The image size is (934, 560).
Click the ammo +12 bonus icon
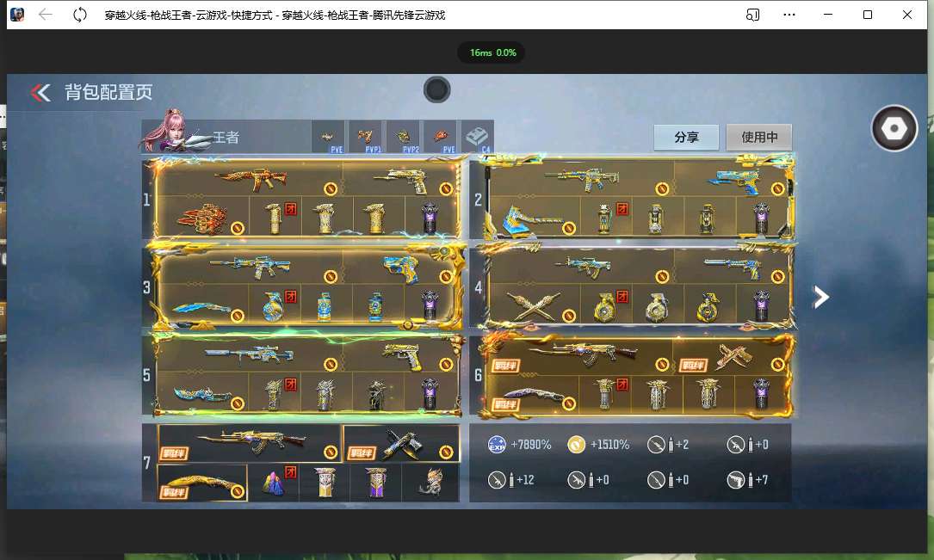click(x=497, y=480)
